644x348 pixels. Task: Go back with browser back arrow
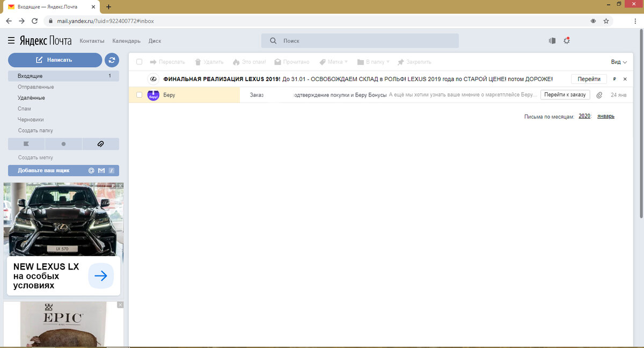pyautogui.click(x=9, y=21)
